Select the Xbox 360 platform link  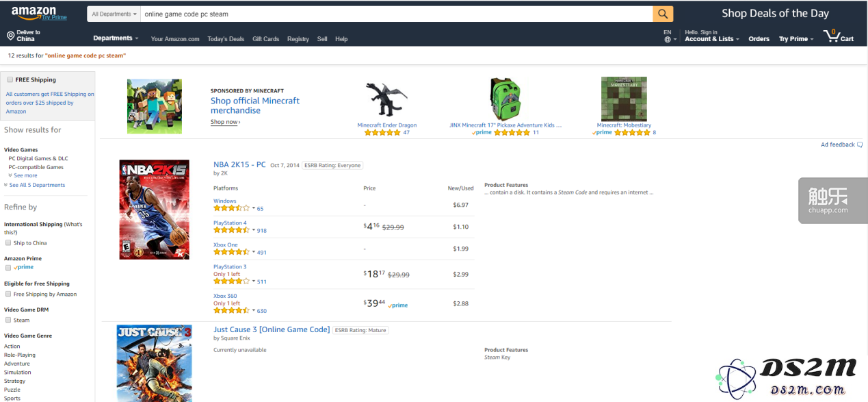(x=225, y=296)
